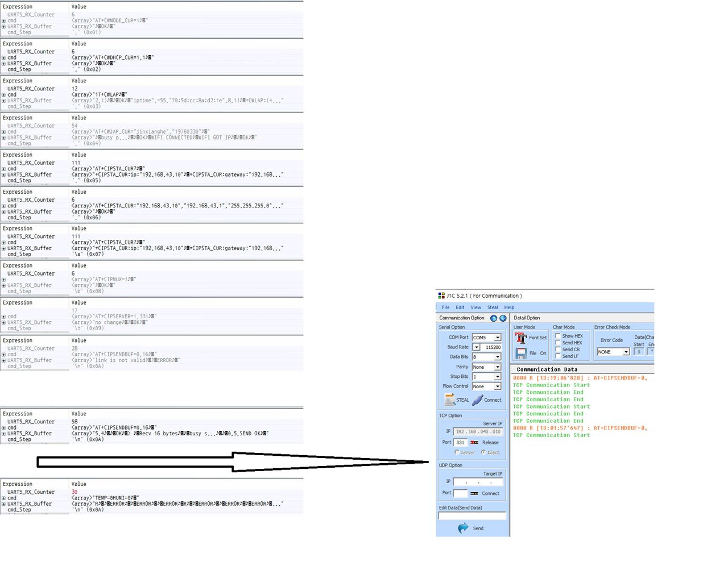
Task: Click the log line timestamped 13:01:57'647
Action: 580,428
